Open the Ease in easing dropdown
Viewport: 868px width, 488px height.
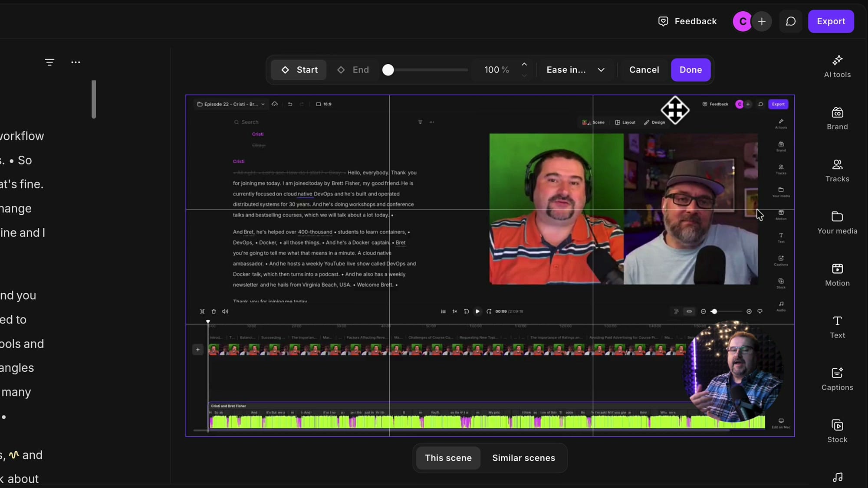coord(575,70)
